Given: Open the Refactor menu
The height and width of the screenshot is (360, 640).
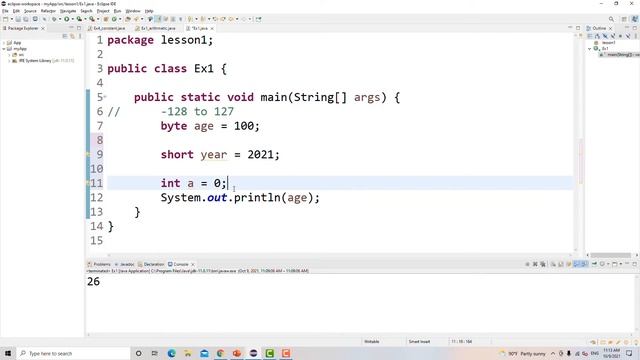Looking at the screenshot, I should coord(48,11).
